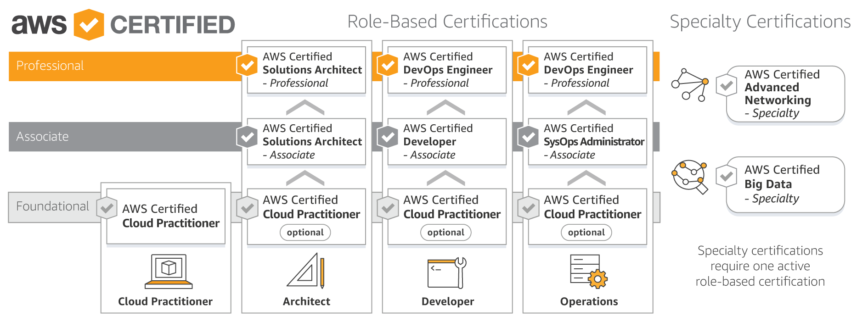
Task: Click the optional pill in Operations column
Action: pos(586,233)
